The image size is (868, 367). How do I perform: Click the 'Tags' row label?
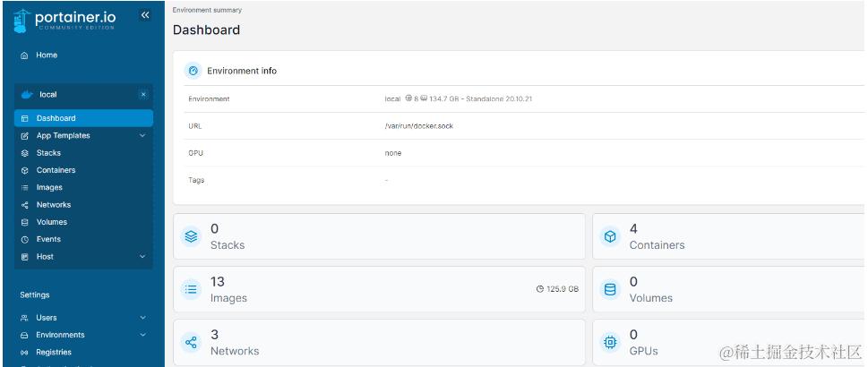(x=196, y=181)
